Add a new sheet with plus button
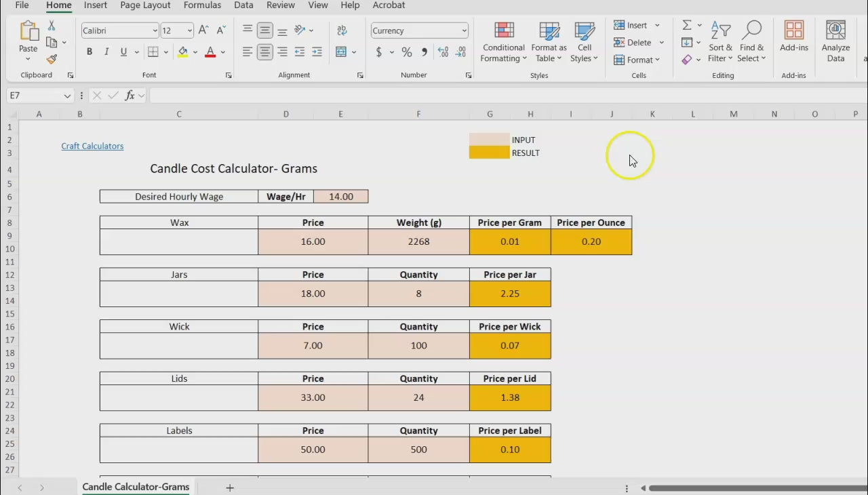 [x=230, y=488]
